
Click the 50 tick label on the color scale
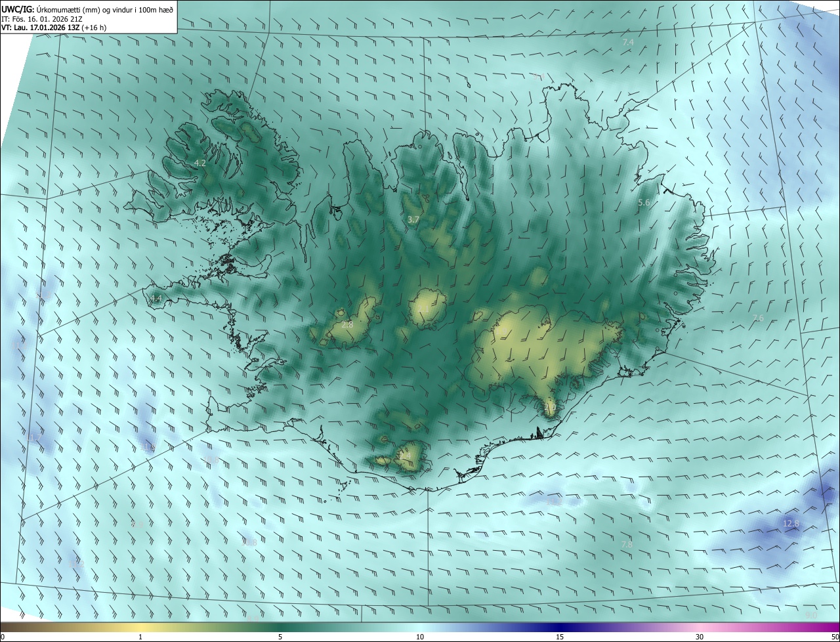[835, 637]
